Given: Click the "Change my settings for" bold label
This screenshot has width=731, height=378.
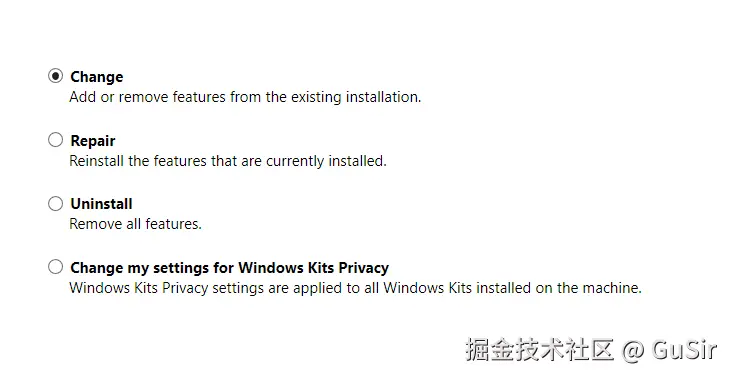Looking at the screenshot, I should (152, 268).
